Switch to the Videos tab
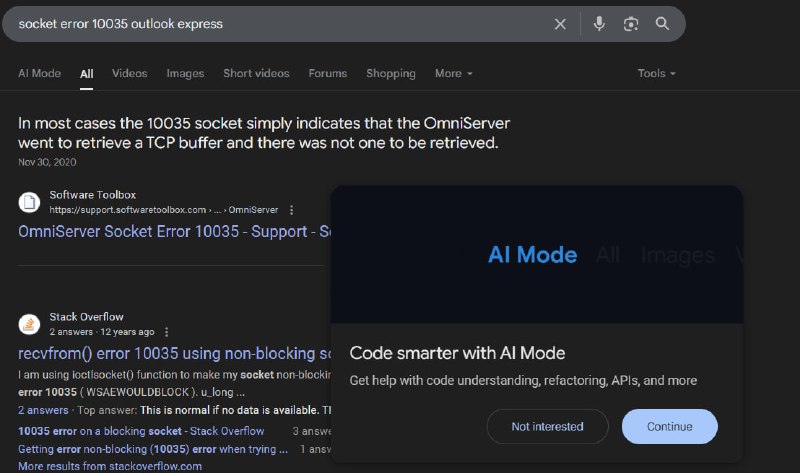The height and width of the screenshot is (473, 800). (130, 73)
